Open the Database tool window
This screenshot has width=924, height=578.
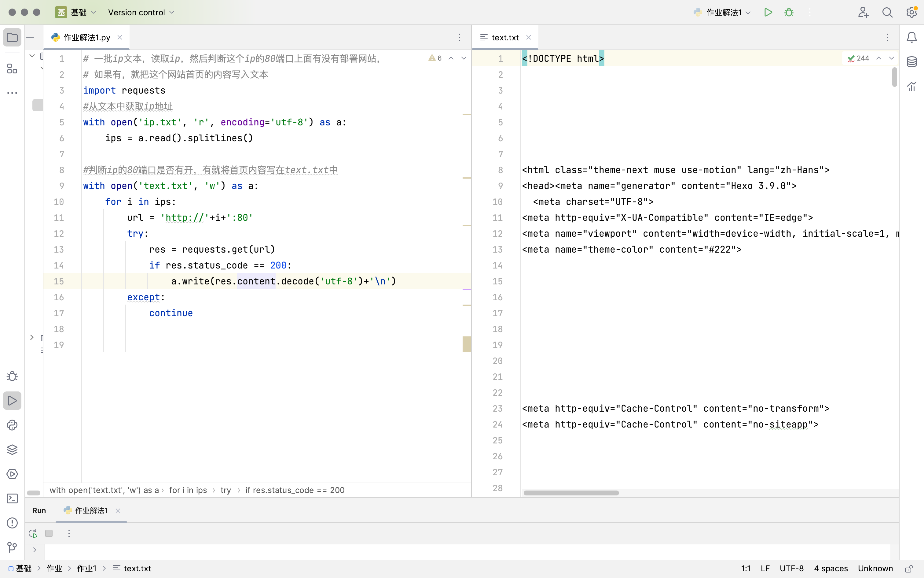tap(912, 62)
